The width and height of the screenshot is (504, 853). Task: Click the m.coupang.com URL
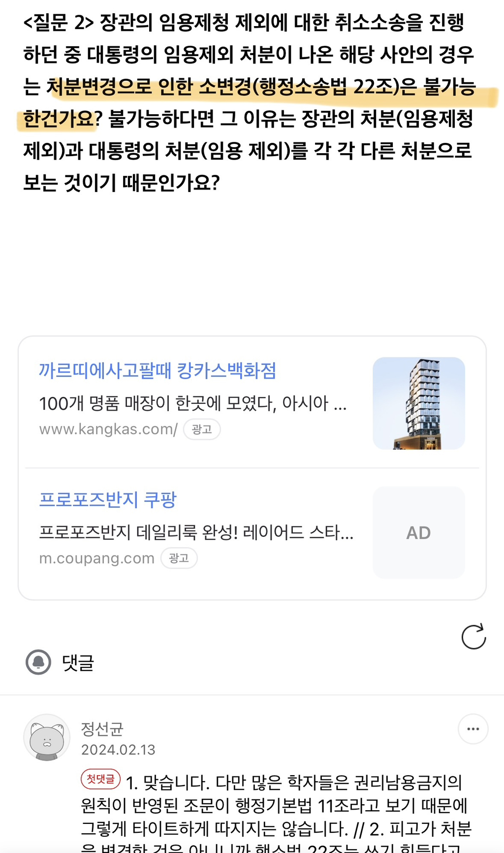[97, 558]
